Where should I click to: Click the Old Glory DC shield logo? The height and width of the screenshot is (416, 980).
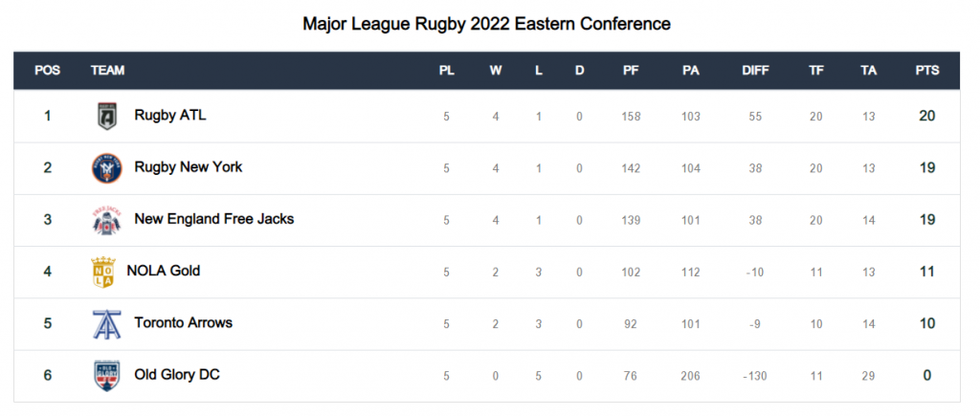(107, 376)
